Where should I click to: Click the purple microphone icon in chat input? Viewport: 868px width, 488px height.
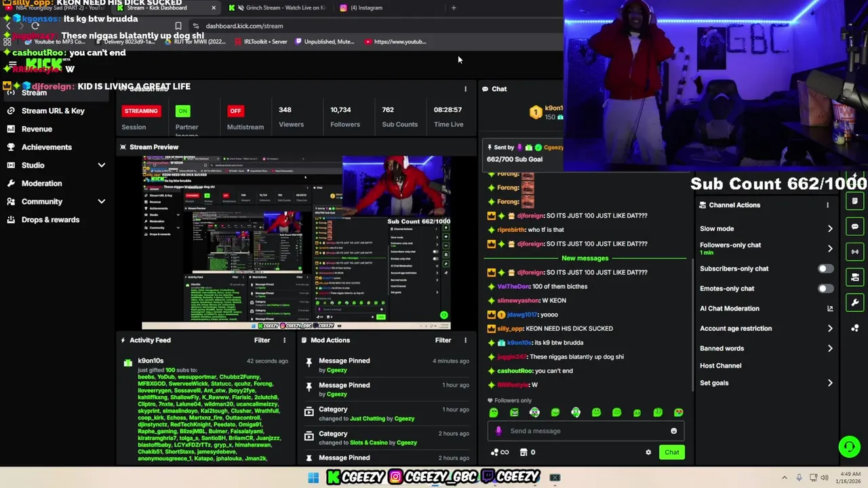point(498,431)
